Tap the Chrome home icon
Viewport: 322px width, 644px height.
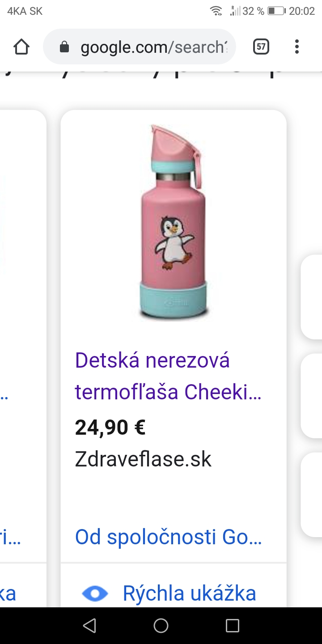(21, 47)
